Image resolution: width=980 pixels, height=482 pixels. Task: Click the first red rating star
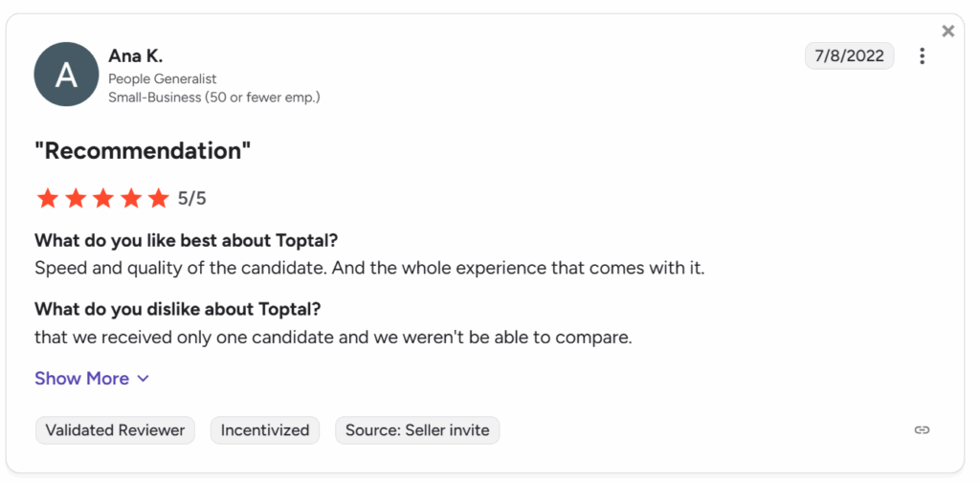point(48,199)
